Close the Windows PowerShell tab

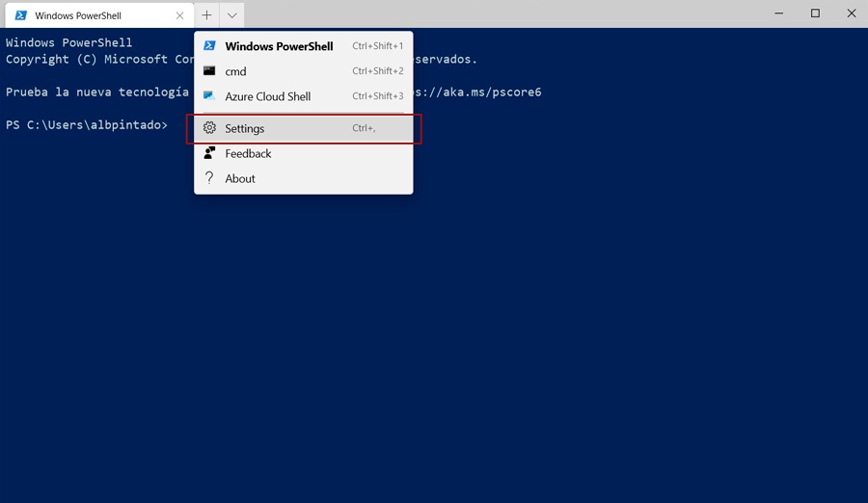(180, 15)
